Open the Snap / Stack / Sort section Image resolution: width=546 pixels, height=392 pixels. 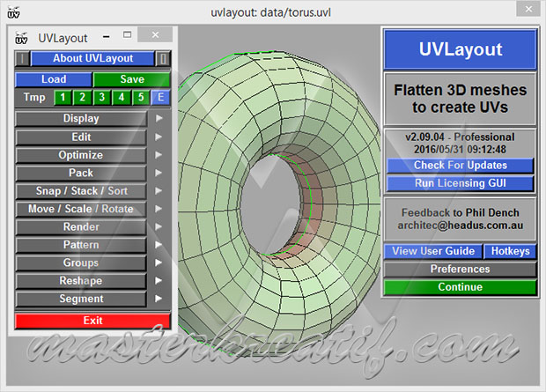tap(81, 191)
